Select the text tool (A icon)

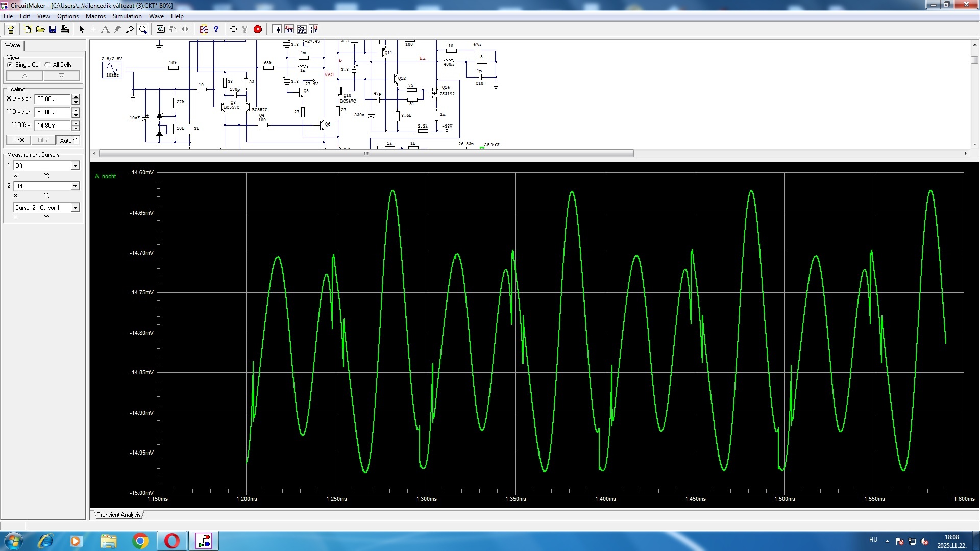point(105,29)
